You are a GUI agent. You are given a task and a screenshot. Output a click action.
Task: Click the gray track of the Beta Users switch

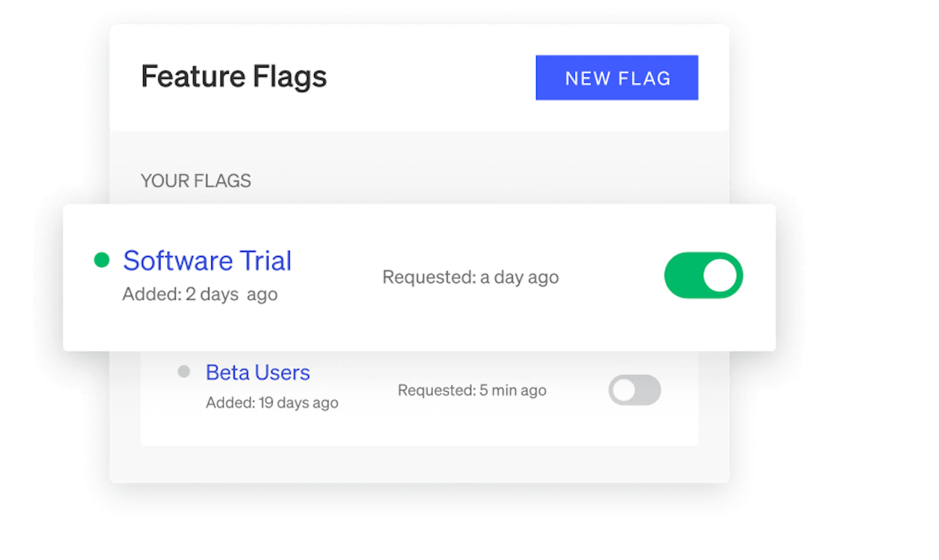pos(648,390)
